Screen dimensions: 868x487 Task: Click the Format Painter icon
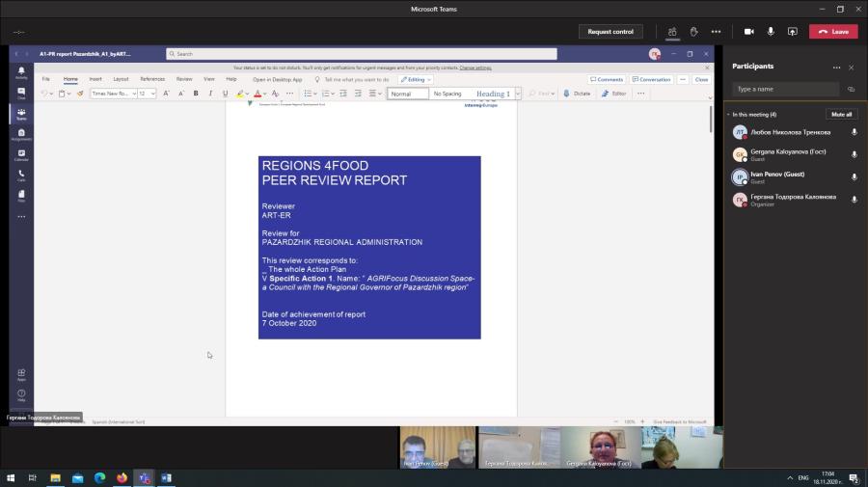(80, 94)
